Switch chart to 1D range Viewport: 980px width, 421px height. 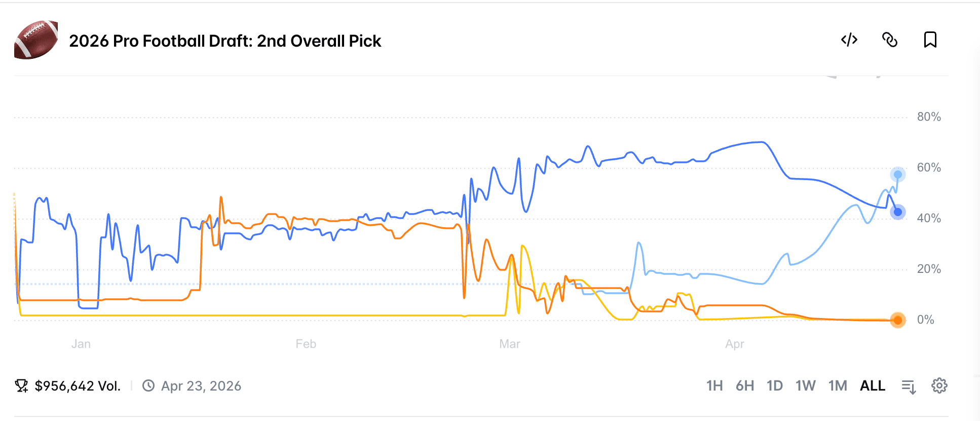coord(775,386)
